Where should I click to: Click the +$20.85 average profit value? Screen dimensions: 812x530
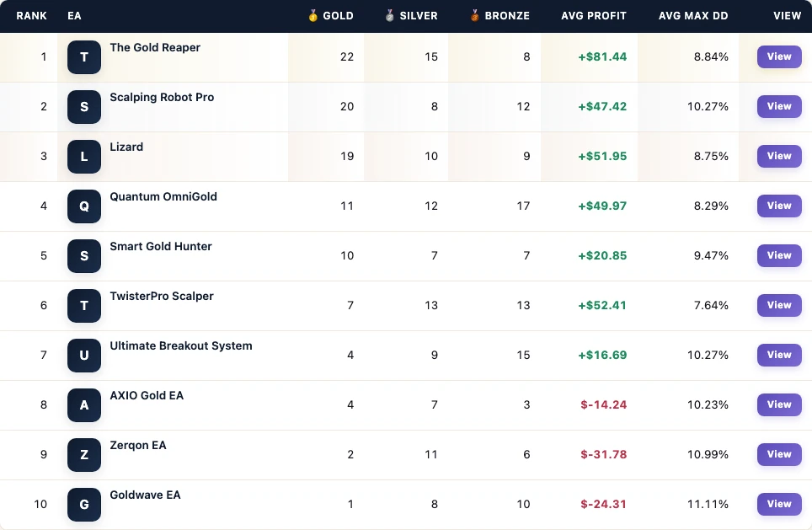[602, 256]
